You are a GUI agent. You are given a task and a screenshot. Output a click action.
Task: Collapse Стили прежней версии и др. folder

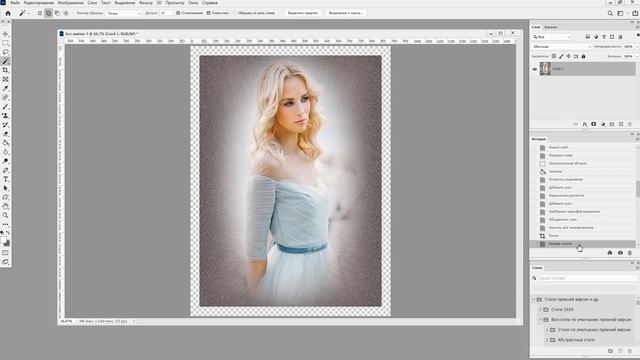click(x=534, y=300)
